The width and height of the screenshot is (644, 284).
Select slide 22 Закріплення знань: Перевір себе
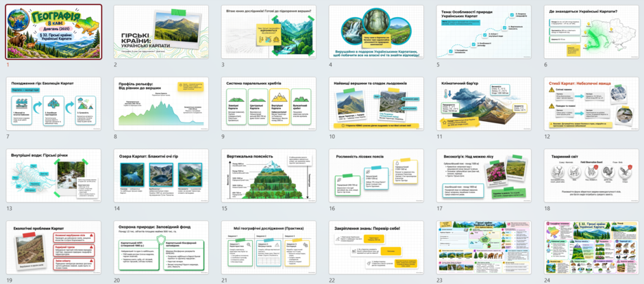pos(376,248)
